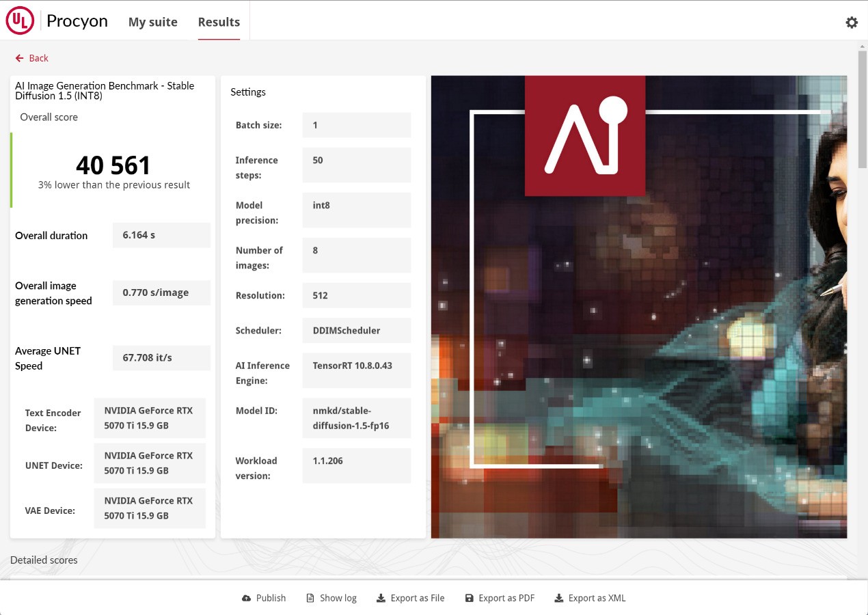
Task: Click the UL Procyon logo icon
Action: point(20,21)
